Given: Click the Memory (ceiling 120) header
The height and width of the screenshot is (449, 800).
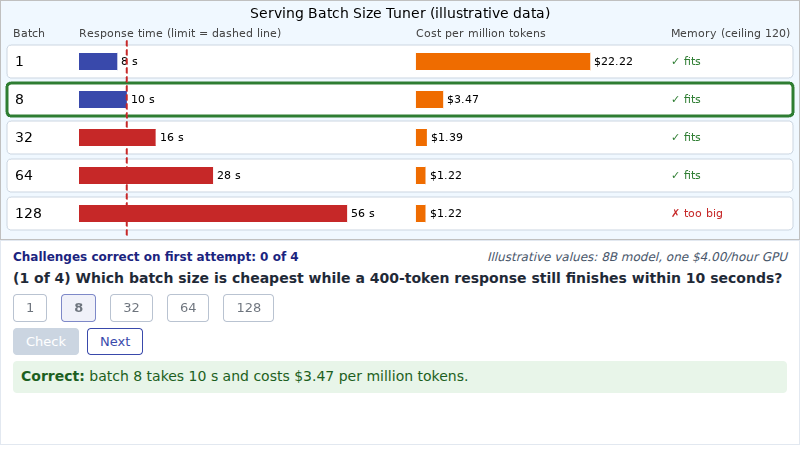Looking at the screenshot, I should click(x=731, y=33).
